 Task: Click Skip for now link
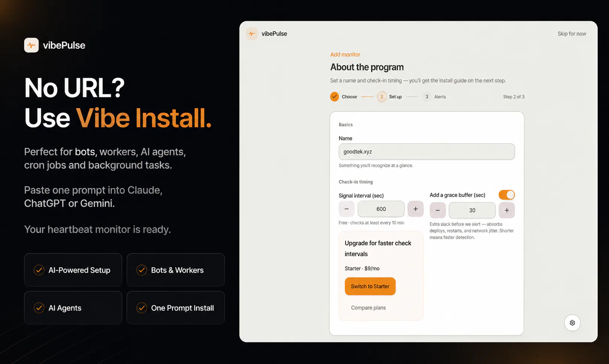[x=572, y=34]
